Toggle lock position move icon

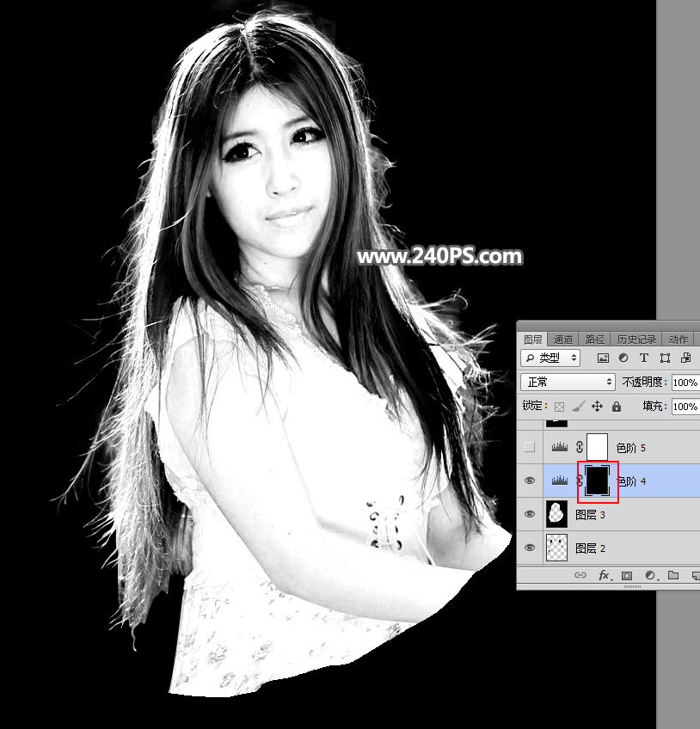click(x=597, y=407)
